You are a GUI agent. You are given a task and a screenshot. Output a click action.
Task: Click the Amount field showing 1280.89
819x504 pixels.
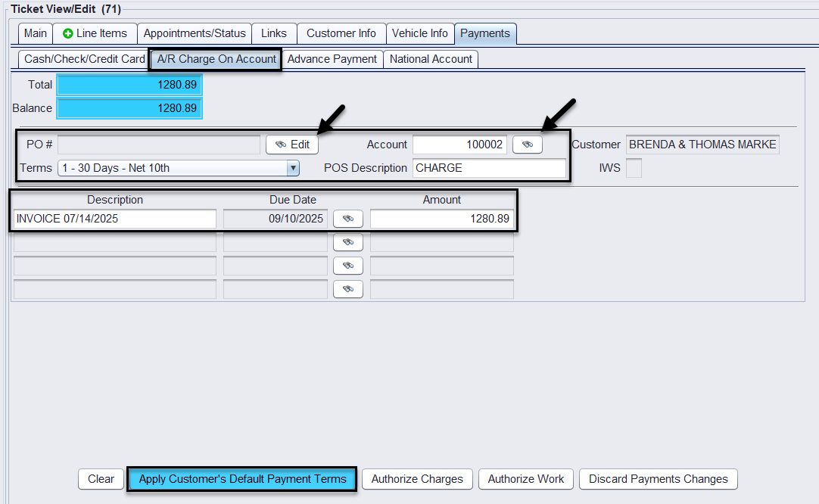[x=441, y=219]
